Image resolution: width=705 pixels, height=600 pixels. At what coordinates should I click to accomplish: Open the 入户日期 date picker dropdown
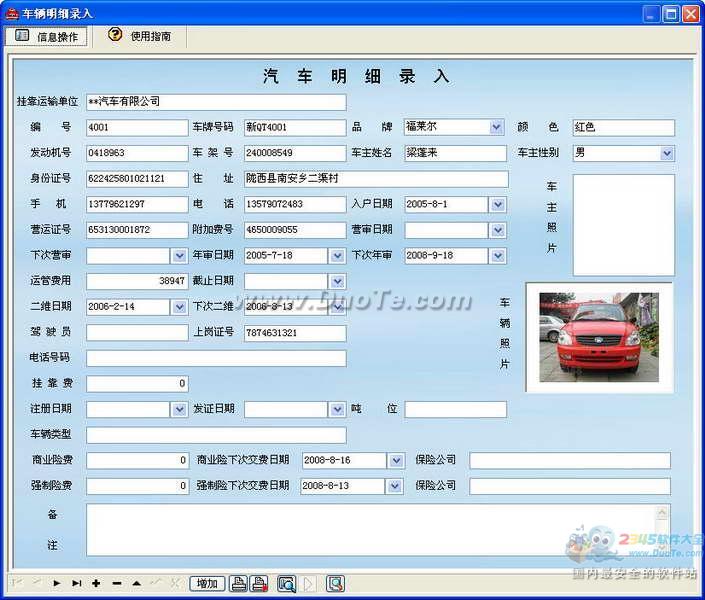tap(497, 204)
